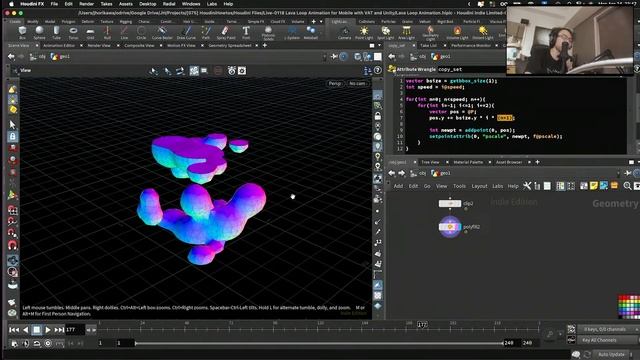Open the Windows menu
The height and width of the screenshot is (360, 640).
191,4
